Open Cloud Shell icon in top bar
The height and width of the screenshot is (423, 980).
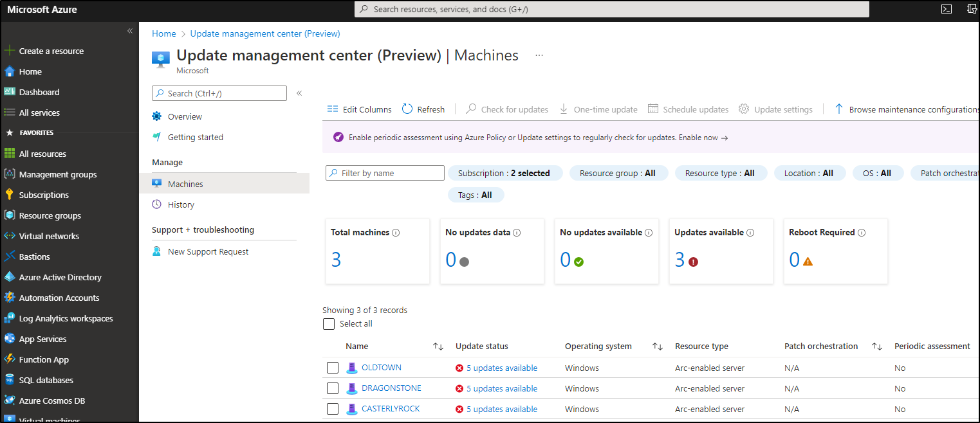point(947,9)
